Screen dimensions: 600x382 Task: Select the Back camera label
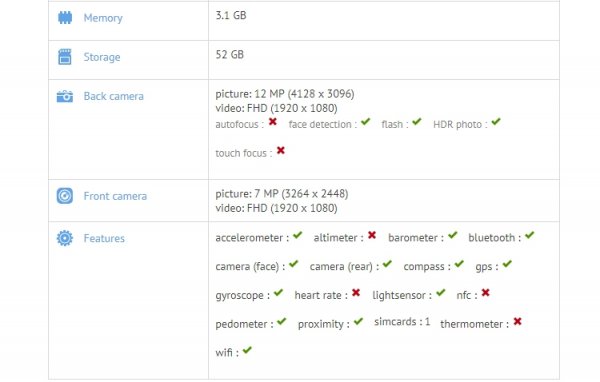pos(114,96)
